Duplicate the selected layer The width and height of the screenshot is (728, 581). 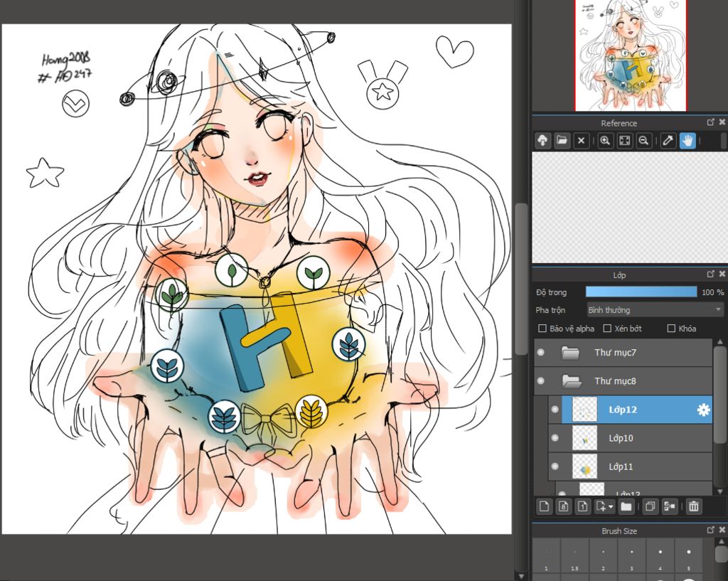pos(650,506)
